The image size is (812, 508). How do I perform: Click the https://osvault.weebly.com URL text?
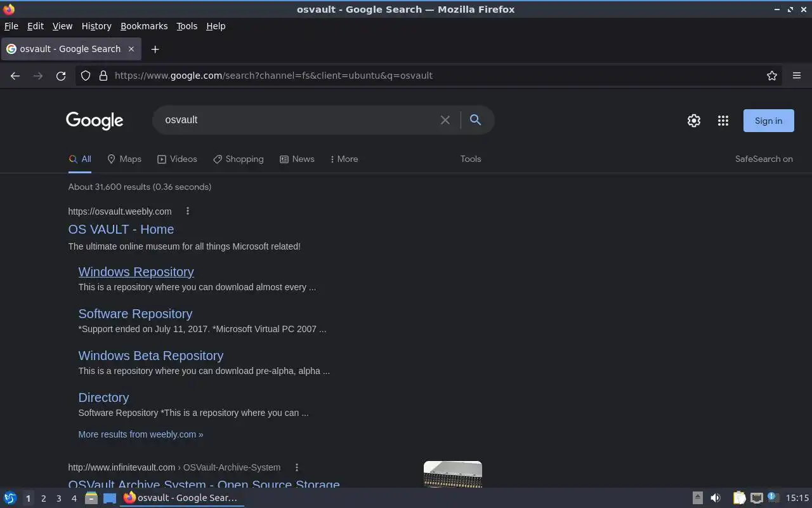point(120,211)
